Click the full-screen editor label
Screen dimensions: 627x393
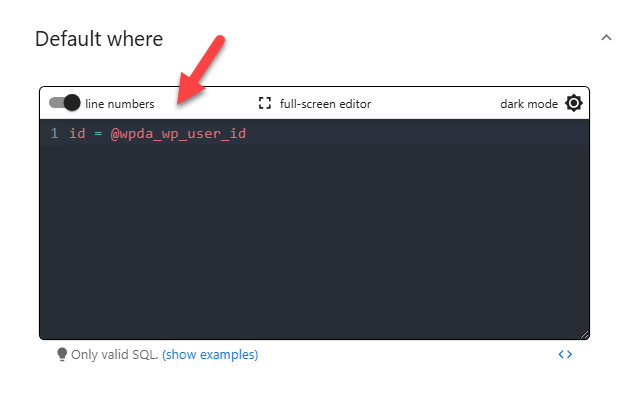click(x=325, y=104)
